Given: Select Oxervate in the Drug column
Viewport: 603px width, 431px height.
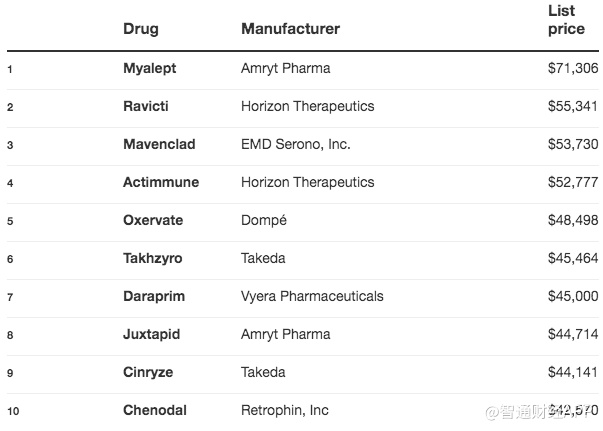Looking at the screenshot, I should [x=153, y=220].
